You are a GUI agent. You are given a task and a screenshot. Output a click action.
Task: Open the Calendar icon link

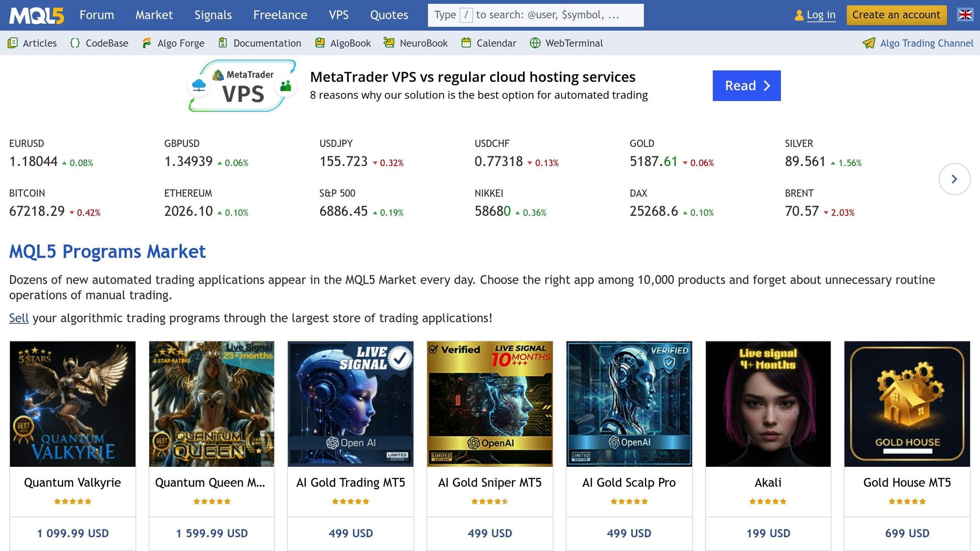pyautogui.click(x=466, y=43)
